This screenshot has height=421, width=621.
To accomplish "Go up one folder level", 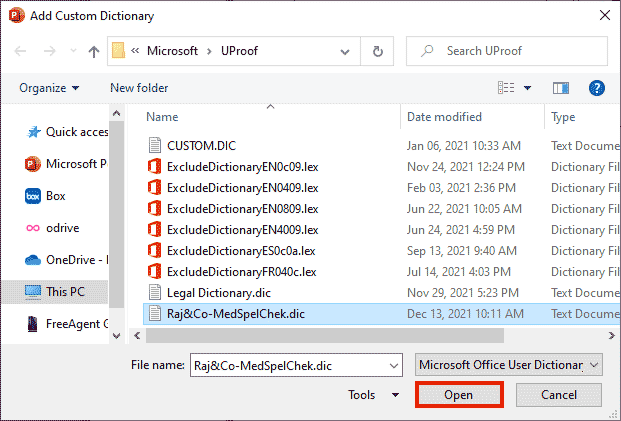I will [94, 51].
